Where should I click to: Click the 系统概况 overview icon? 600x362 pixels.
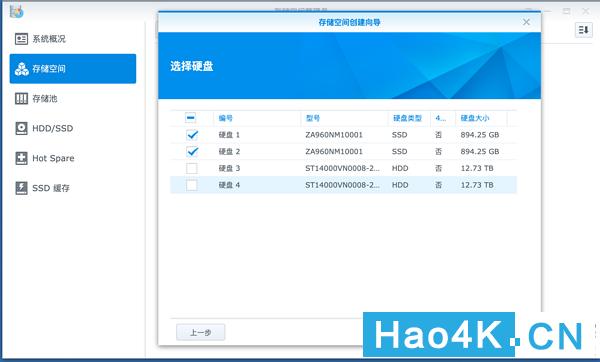point(21,39)
